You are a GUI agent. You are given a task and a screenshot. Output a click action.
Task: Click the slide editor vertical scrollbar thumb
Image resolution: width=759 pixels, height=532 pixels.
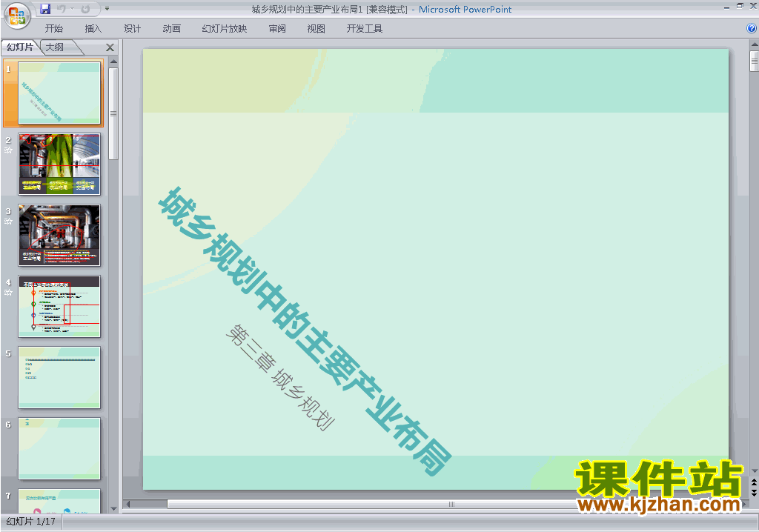click(x=754, y=61)
